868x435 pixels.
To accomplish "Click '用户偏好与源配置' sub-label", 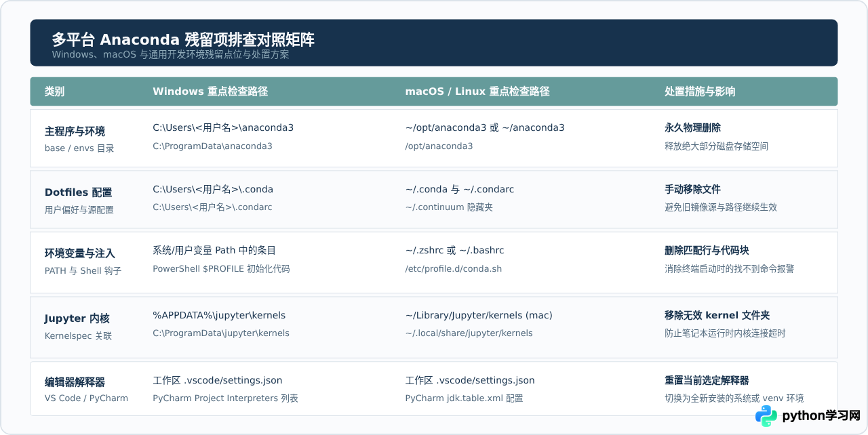I will [79, 210].
